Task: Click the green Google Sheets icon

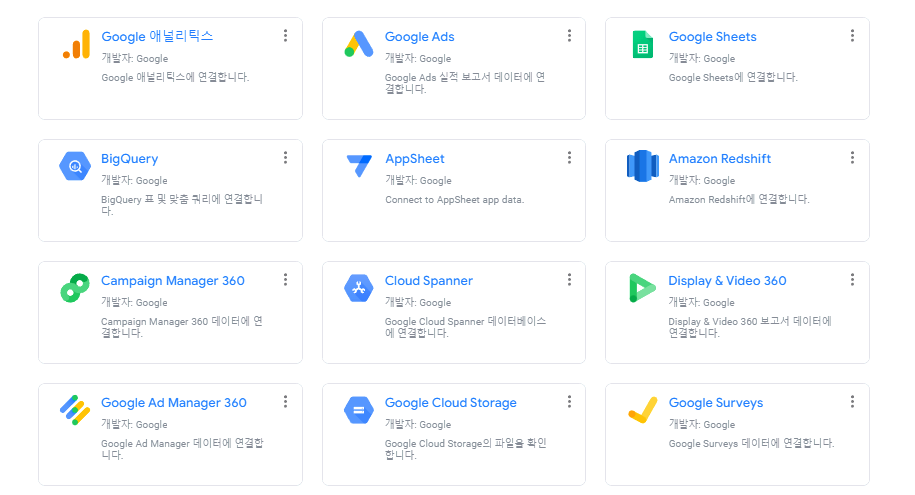Action: pos(642,44)
